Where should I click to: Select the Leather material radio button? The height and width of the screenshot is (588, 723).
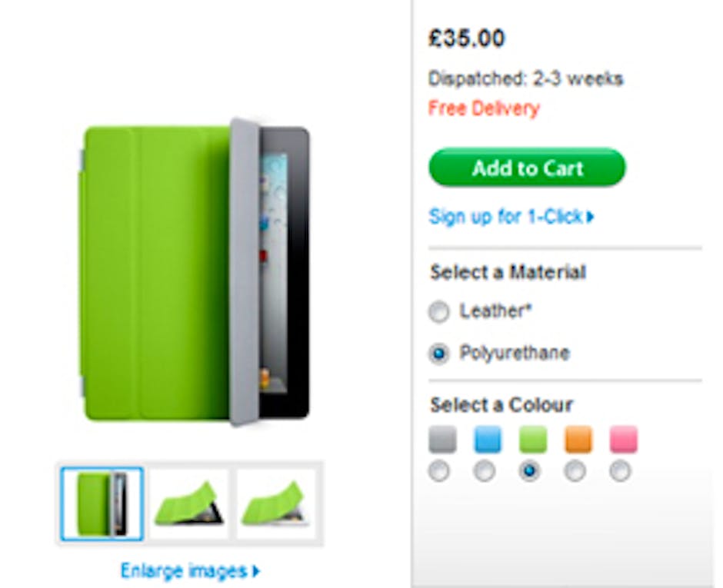pyautogui.click(x=438, y=311)
